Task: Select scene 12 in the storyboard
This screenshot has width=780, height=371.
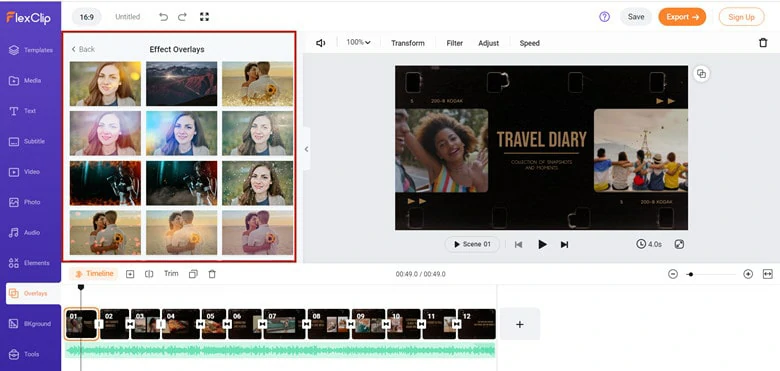Action: [477, 324]
